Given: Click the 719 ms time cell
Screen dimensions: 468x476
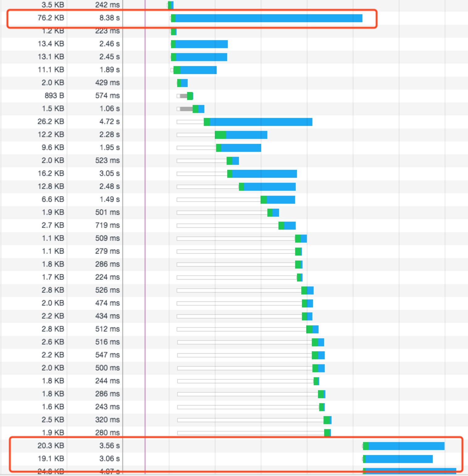Looking at the screenshot, I should click(x=107, y=225).
